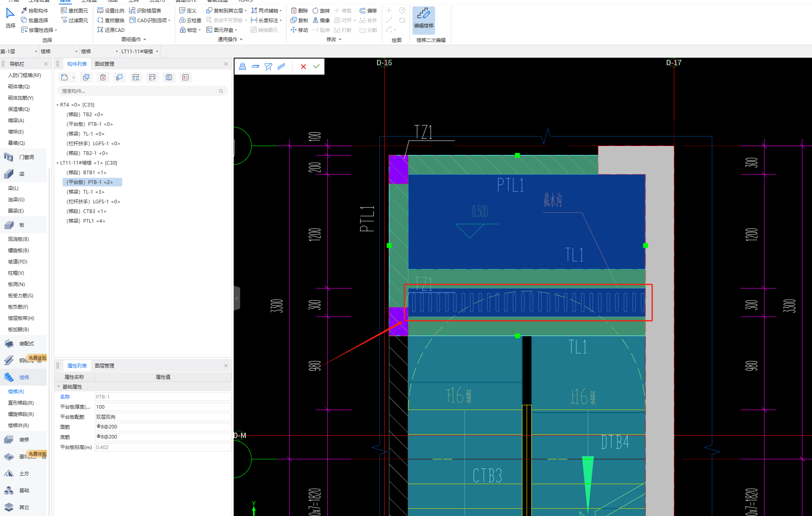Screen dimensions: 812x516
Task: Click the trash delete icon in component list
Action: click(x=103, y=77)
